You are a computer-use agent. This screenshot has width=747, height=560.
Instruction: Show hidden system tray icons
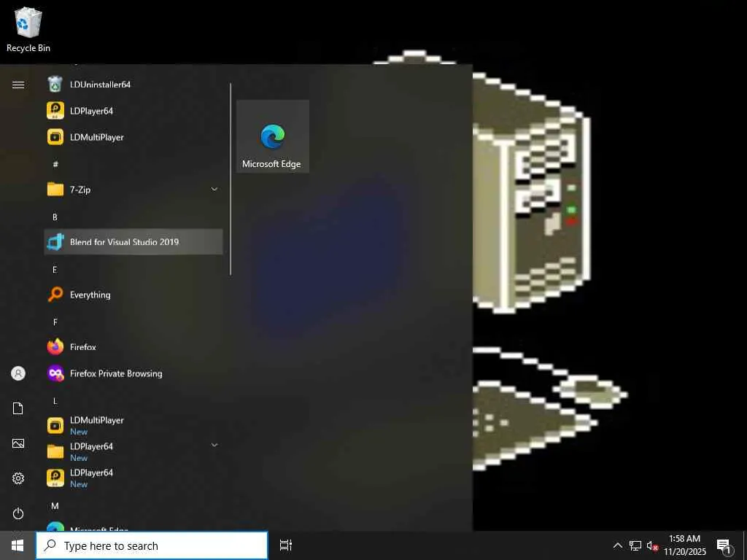pos(617,545)
